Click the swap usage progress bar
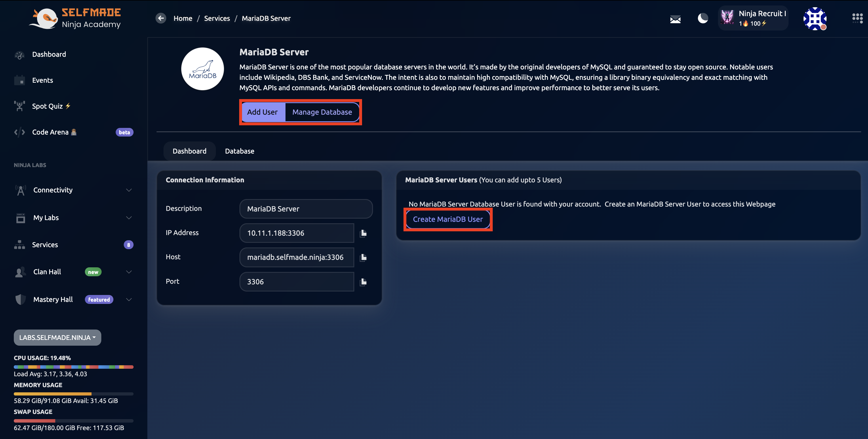 [73, 421]
